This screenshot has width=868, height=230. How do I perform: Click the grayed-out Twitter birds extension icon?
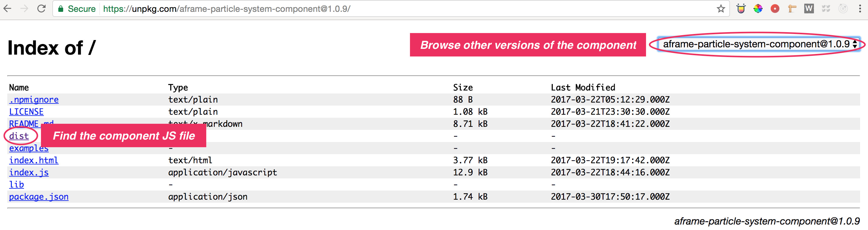click(x=825, y=9)
